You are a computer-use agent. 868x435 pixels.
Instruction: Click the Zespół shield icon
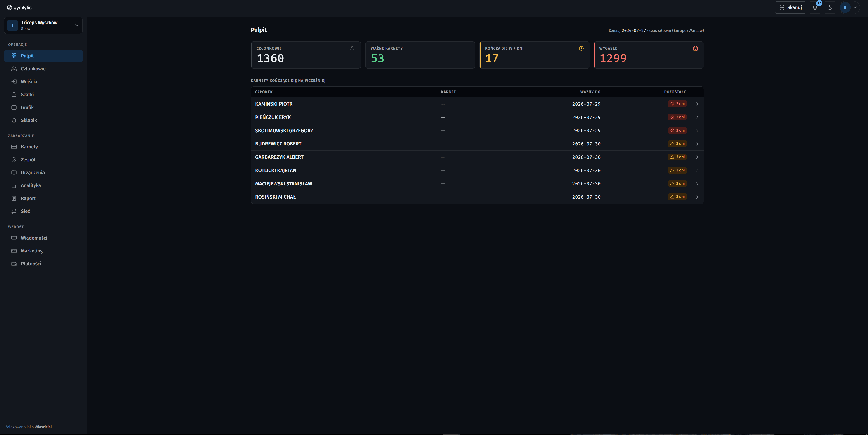click(x=14, y=160)
